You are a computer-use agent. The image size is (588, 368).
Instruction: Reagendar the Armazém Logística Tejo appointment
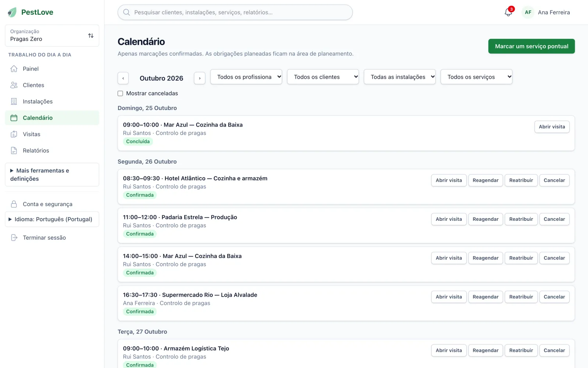click(485, 350)
